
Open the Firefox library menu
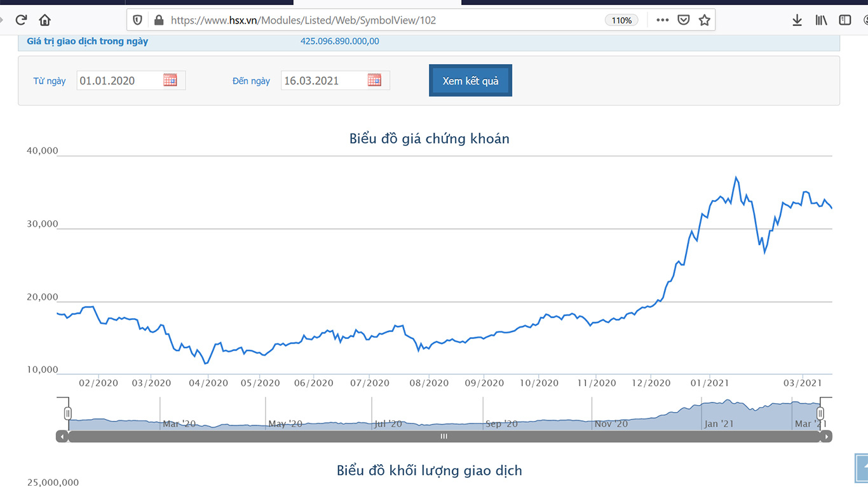tap(821, 20)
